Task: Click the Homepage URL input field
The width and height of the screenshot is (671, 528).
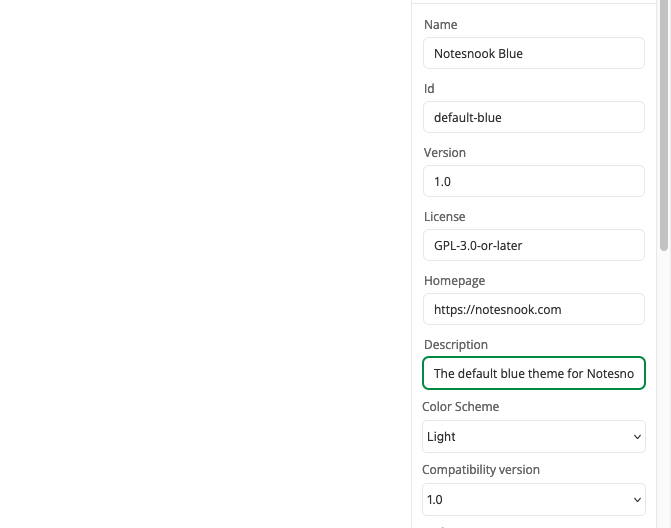Action: (533, 309)
